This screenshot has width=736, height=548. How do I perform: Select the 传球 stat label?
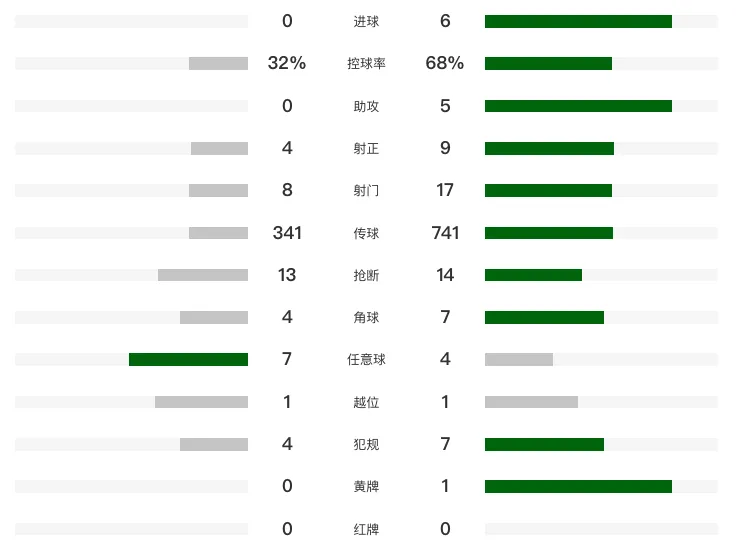tap(366, 233)
